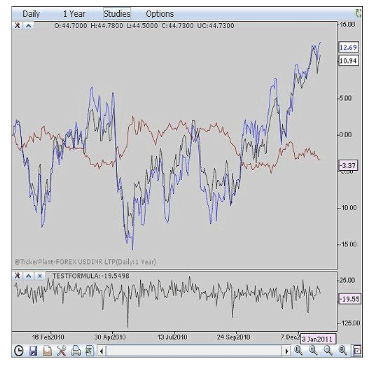The width and height of the screenshot is (385, 369).
Task: Click the -19.55 value label on study axis
Action: pos(349,299)
